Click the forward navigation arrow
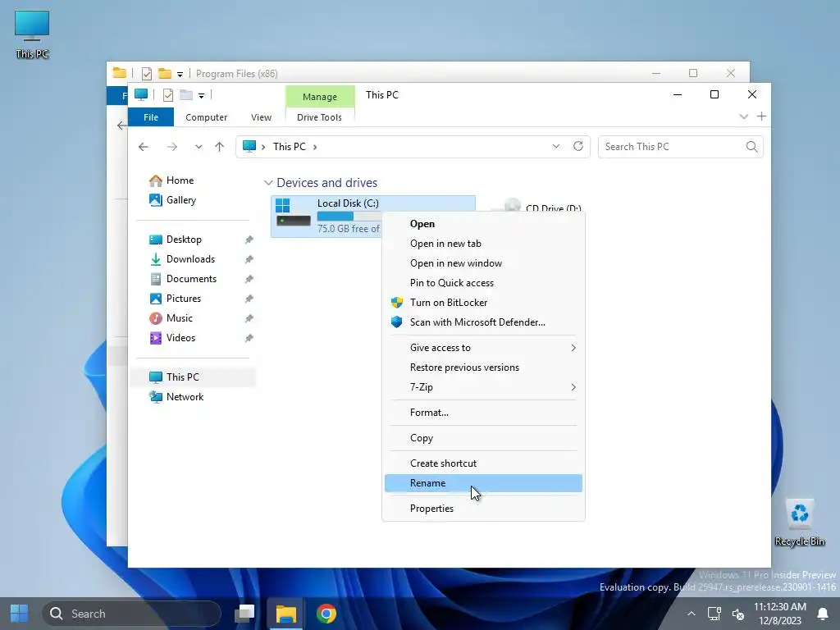 pyautogui.click(x=172, y=147)
